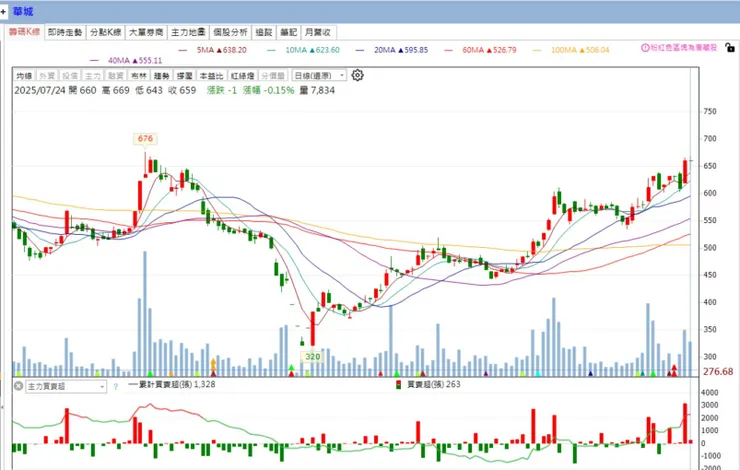Screen dimensions: 740x470
Task: Toggle the 紅綠燈 overlay button
Action: (x=242, y=76)
